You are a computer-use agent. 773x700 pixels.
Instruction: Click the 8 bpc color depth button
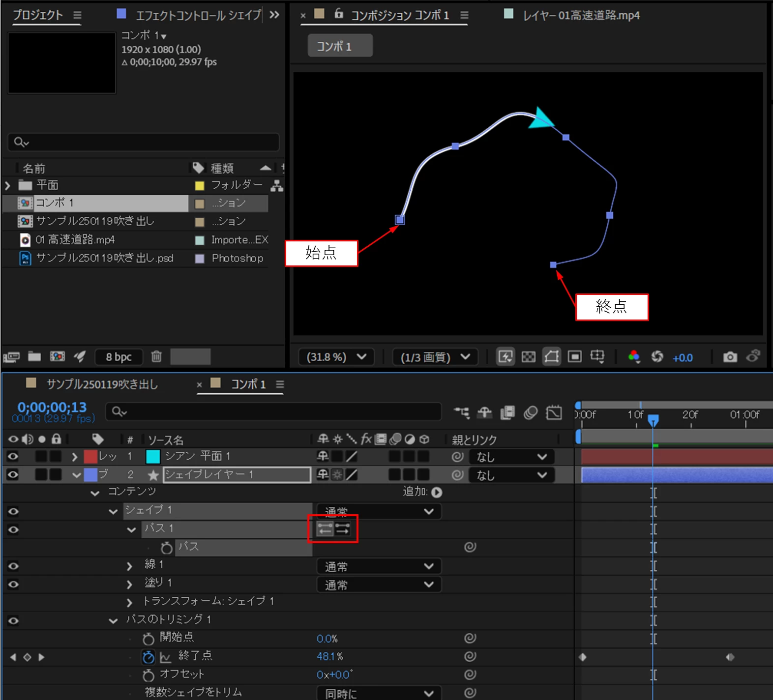119,357
